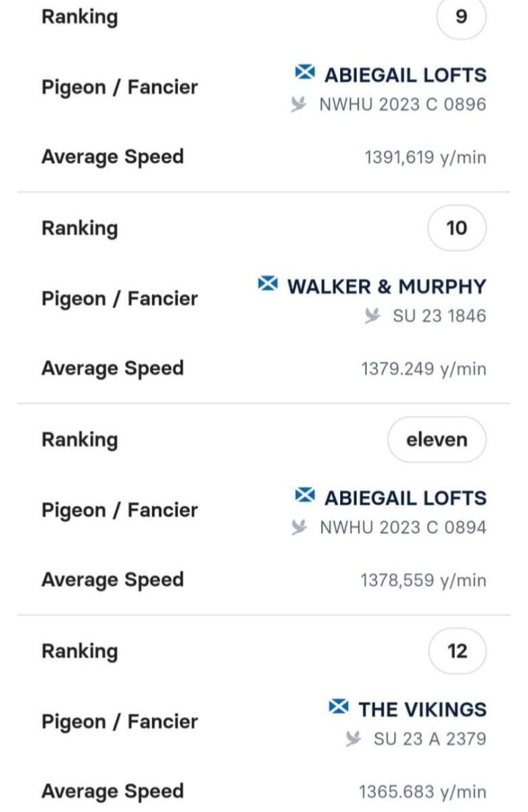Click pigeon icon beside SU 23 1846
The height and width of the screenshot is (812, 528).
click(x=373, y=316)
